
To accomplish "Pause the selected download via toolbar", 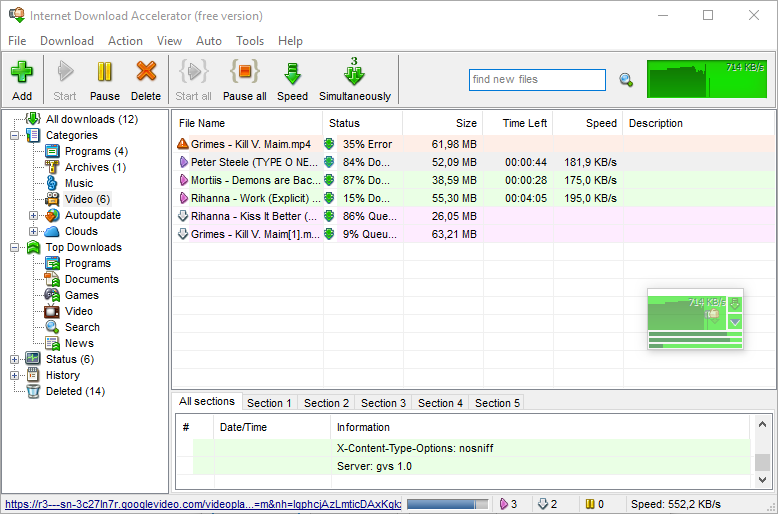I will pyautogui.click(x=104, y=74).
